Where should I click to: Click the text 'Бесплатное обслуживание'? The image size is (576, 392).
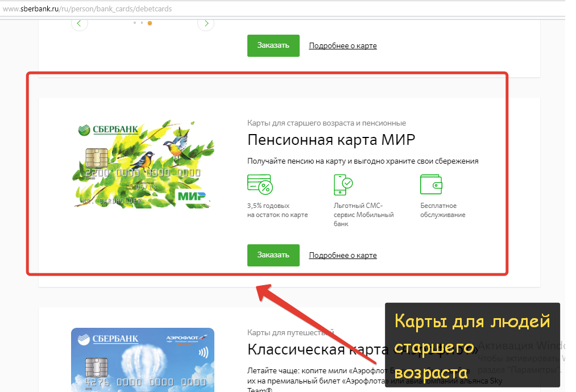coord(442,210)
